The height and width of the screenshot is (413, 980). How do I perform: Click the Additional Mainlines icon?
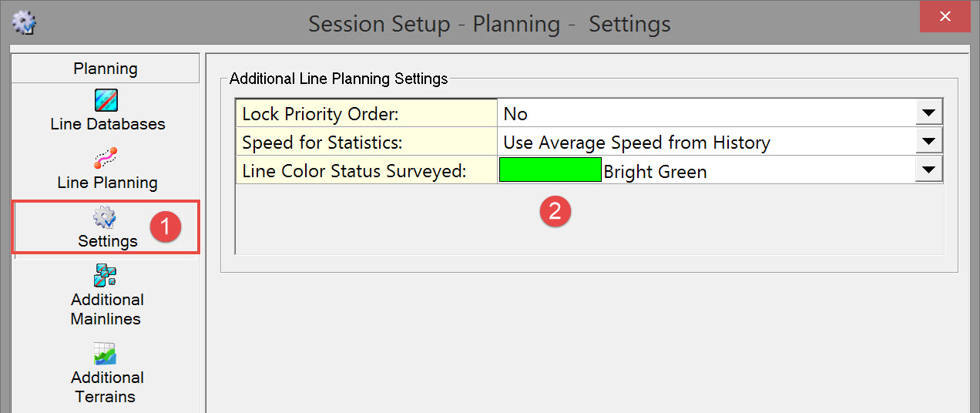(x=106, y=275)
